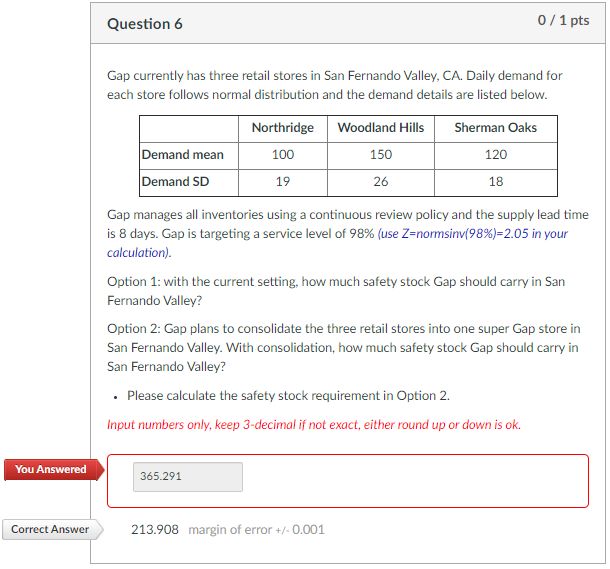
Task: Click the Northridge demand SD value 19
Action: pos(283,182)
